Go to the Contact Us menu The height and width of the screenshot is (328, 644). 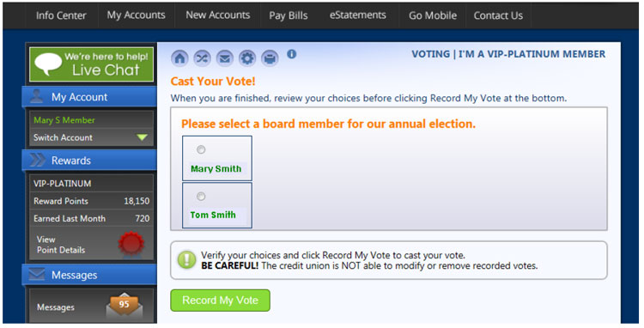click(x=498, y=15)
